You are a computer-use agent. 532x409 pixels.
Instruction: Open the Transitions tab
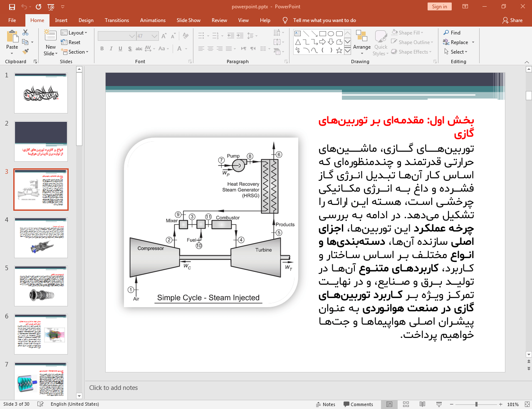(116, 20)
